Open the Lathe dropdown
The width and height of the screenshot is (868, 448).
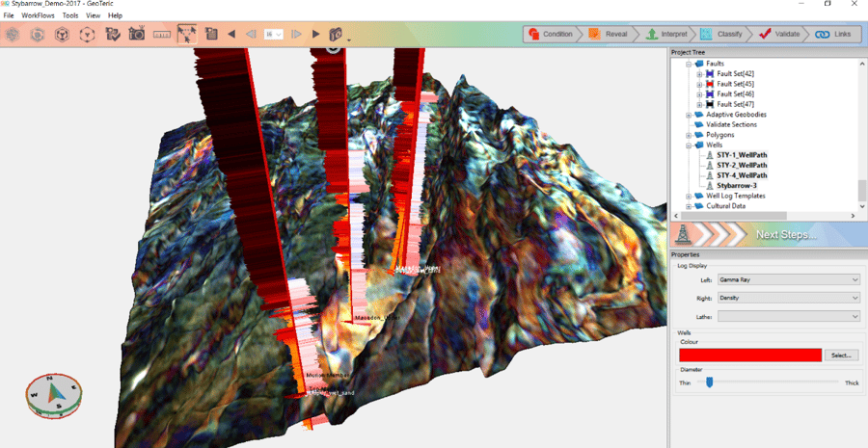coord(787,316)
